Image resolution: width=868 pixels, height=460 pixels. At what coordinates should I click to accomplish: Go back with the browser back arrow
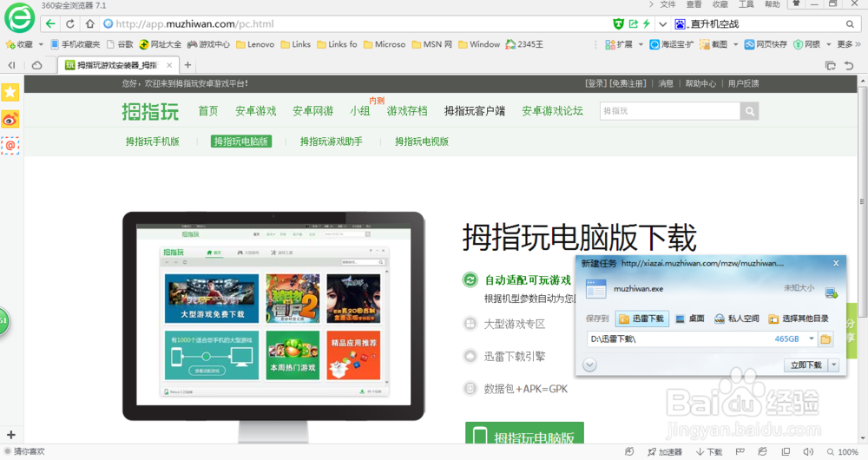[50, 23]
